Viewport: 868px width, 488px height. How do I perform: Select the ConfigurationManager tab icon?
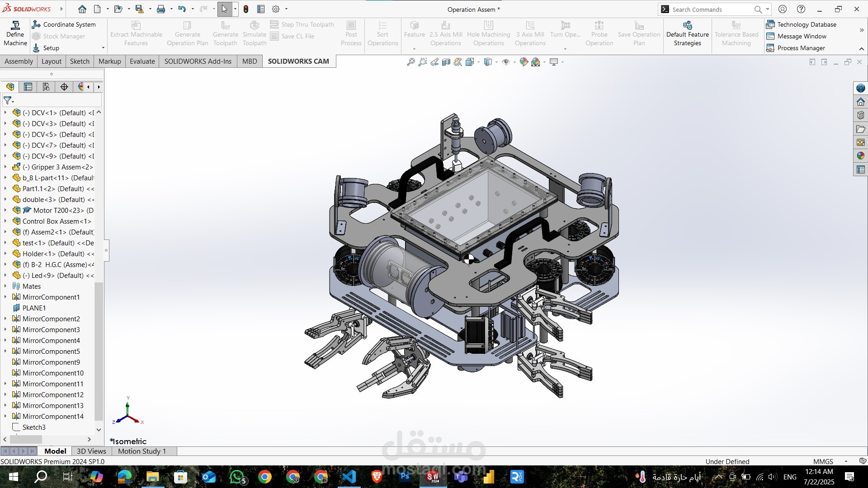tap(46, 87)
